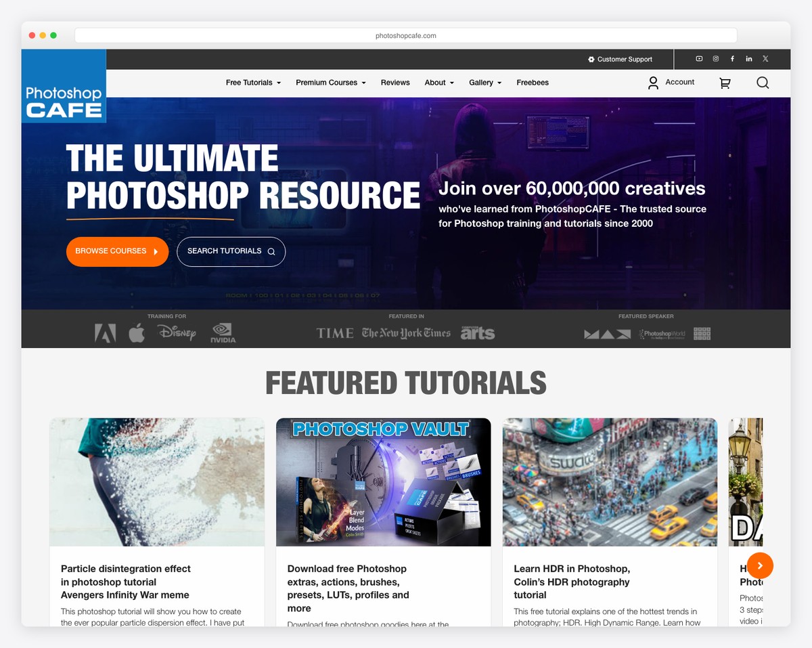Click the particle dispersion tutorial thumbnail
This screenshot has width=812, height=648.
(x=157, y=482)
